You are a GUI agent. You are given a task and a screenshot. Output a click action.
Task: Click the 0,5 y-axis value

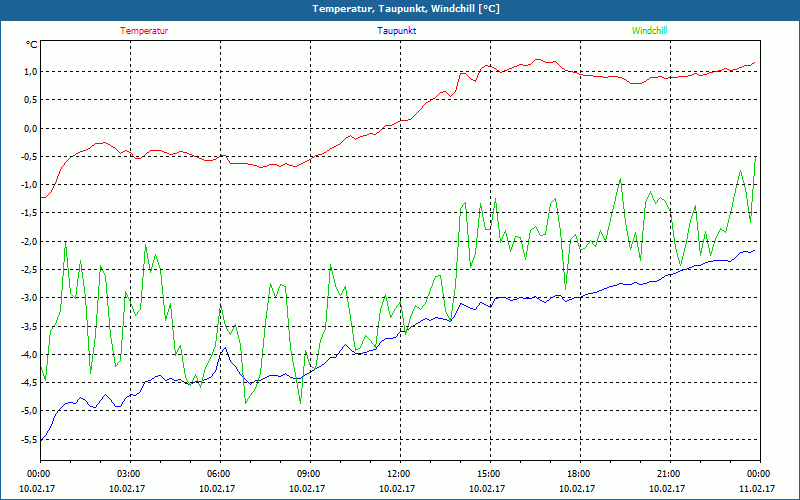31,100
